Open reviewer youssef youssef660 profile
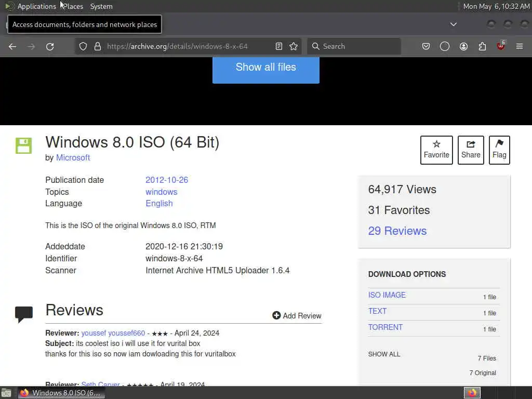Image resolution: width=532 pixels, height=399 pixels. [x=113, y=333]
